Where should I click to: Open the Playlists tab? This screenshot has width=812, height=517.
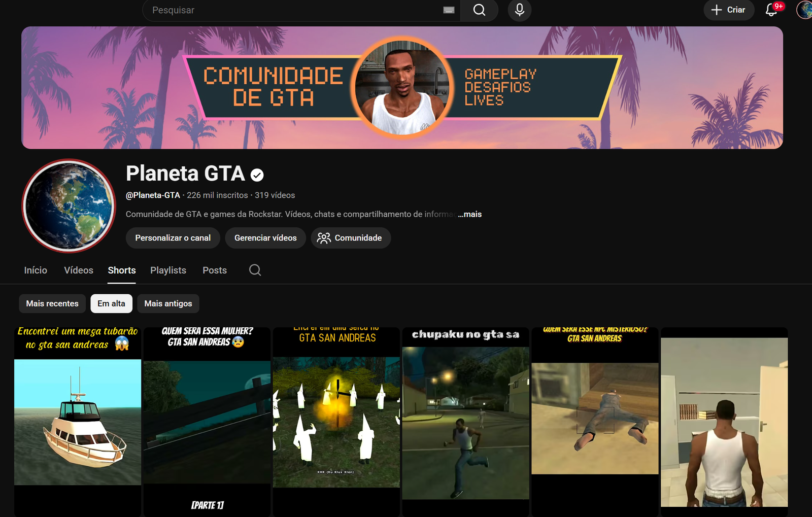pyautogui.click(x=168, y=270)
